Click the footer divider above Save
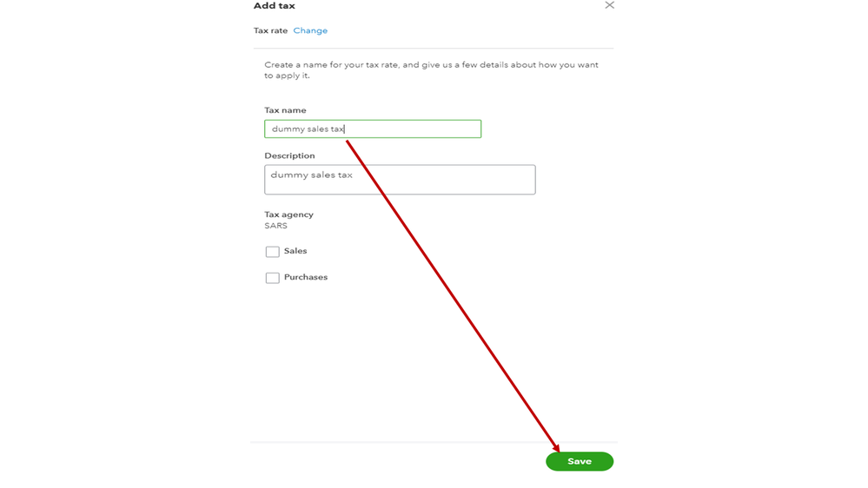 433,442
